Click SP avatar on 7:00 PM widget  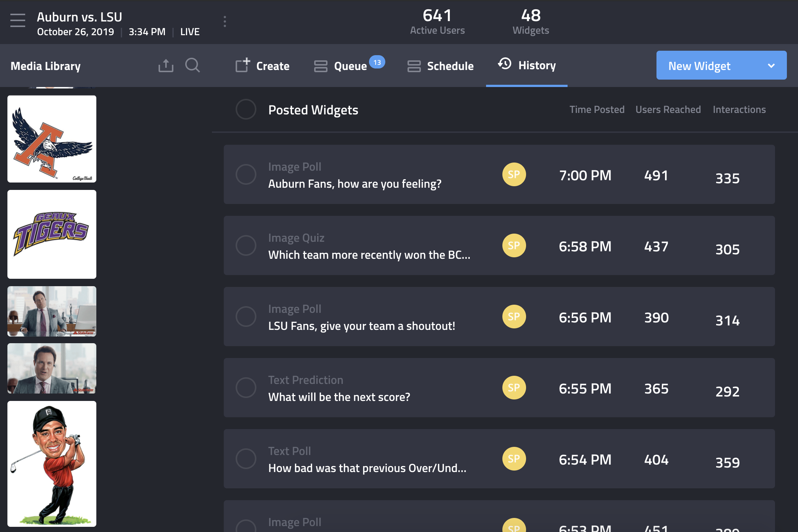(x=514, y=174)
